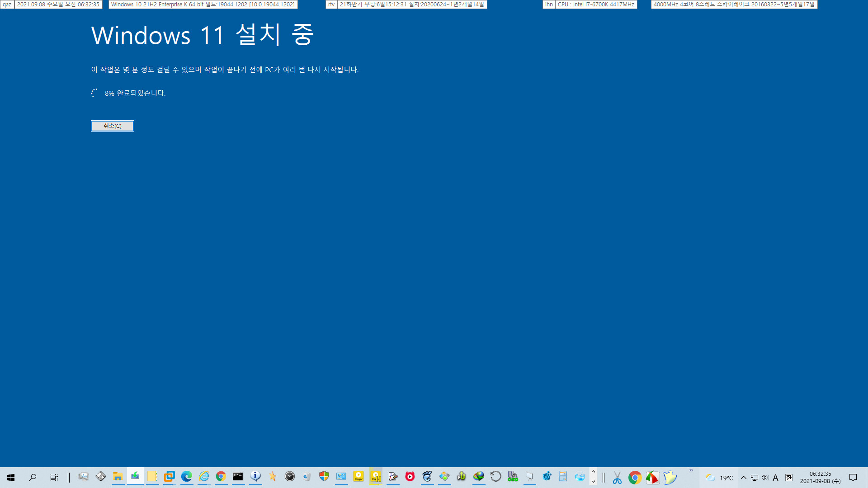The image size is (868, 488).
Task: Open the blue info bubble taskbar app
Action: (x=255, y=477)
